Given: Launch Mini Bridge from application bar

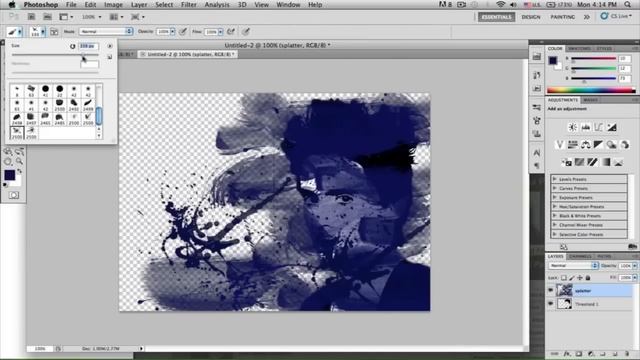Looking at the screenshot, I should click(x=47, y=17).
